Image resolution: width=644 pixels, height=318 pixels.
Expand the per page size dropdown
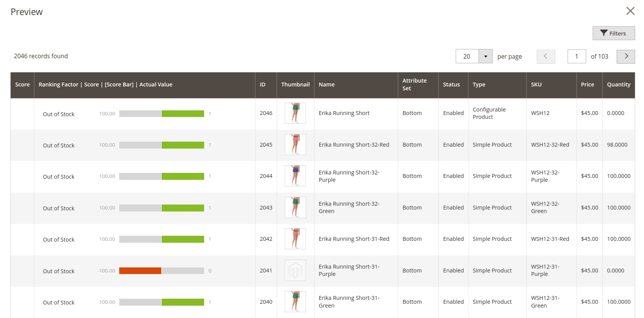coord(485,56)
